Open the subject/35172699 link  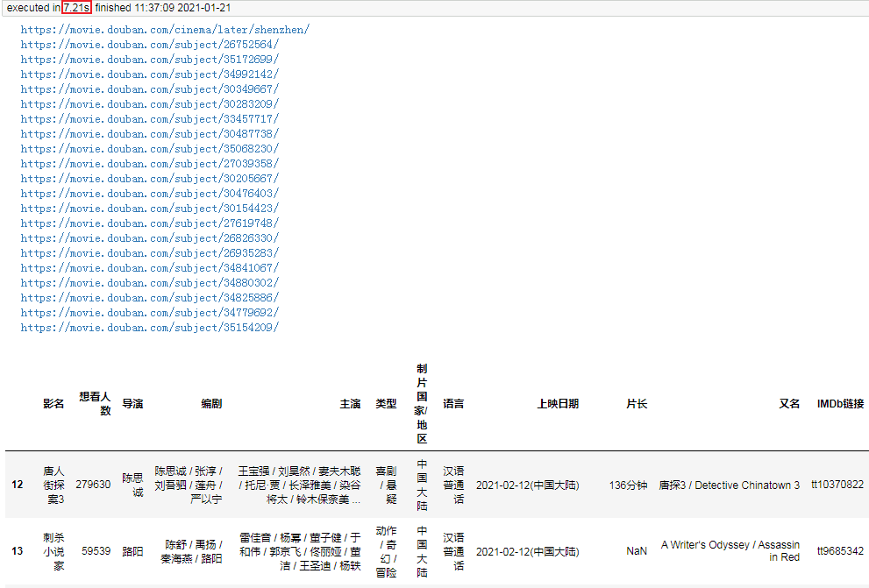tap(150, 60)
